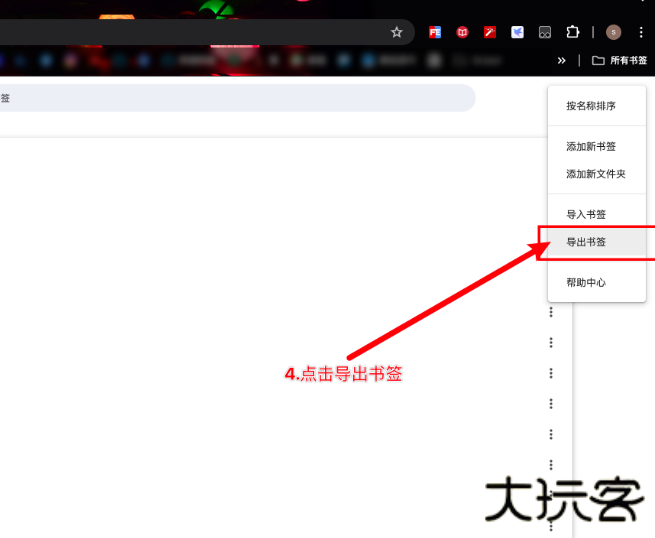
Task: Open the topmost bookmark row's three-dot menu
Action: [551, 312]
